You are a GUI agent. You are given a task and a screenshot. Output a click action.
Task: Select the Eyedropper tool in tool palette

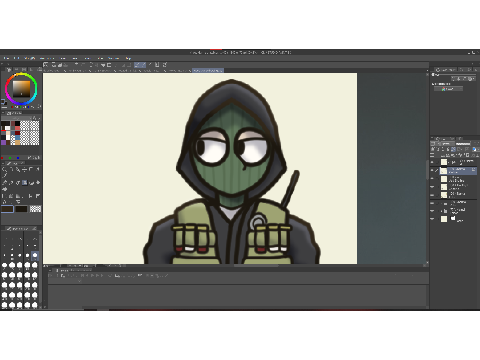tap(5, 175)
